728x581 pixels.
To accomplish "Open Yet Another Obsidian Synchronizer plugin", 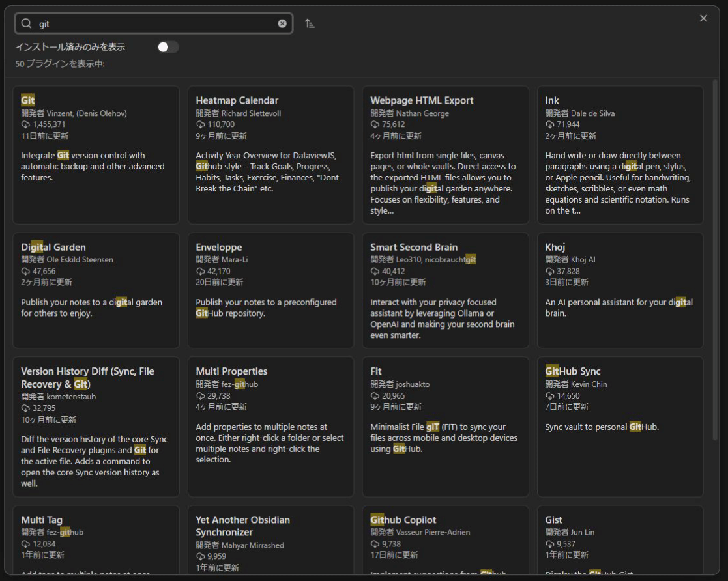I will tap(270, 541).
